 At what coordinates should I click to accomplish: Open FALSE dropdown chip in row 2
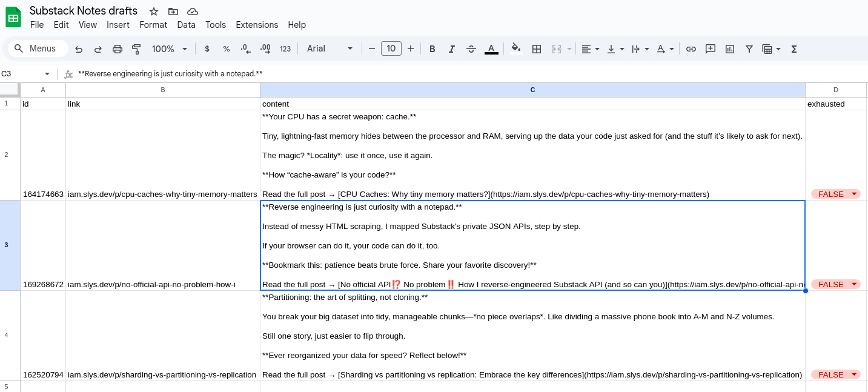point(836,194)
